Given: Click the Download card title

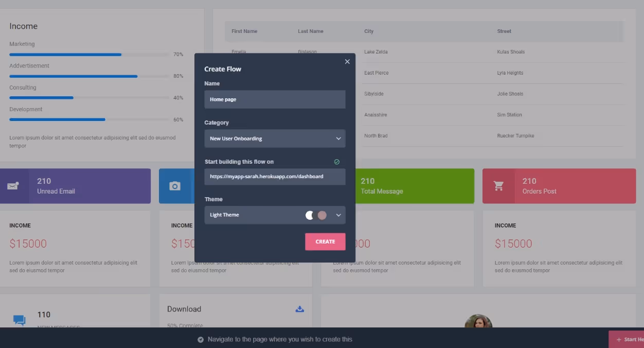Looking at the screenshot, I should [184, 309].
